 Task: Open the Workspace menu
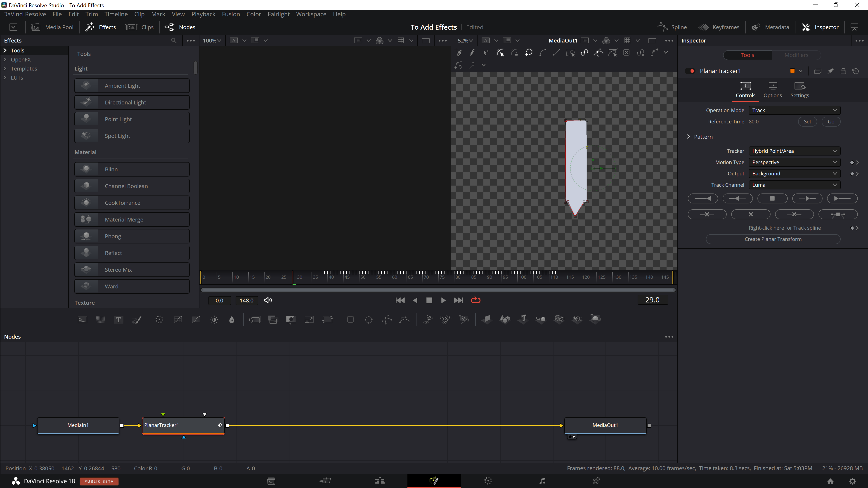coord(311,14)
